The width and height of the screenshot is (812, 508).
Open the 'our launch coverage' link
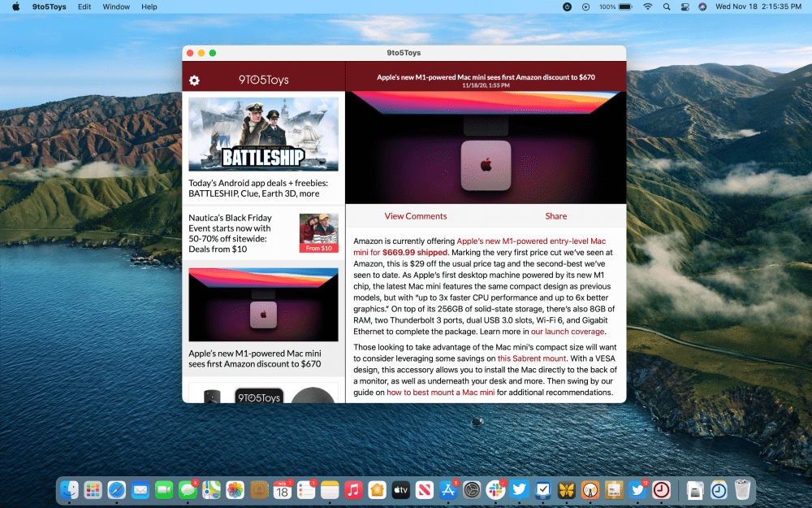(568, 332)
